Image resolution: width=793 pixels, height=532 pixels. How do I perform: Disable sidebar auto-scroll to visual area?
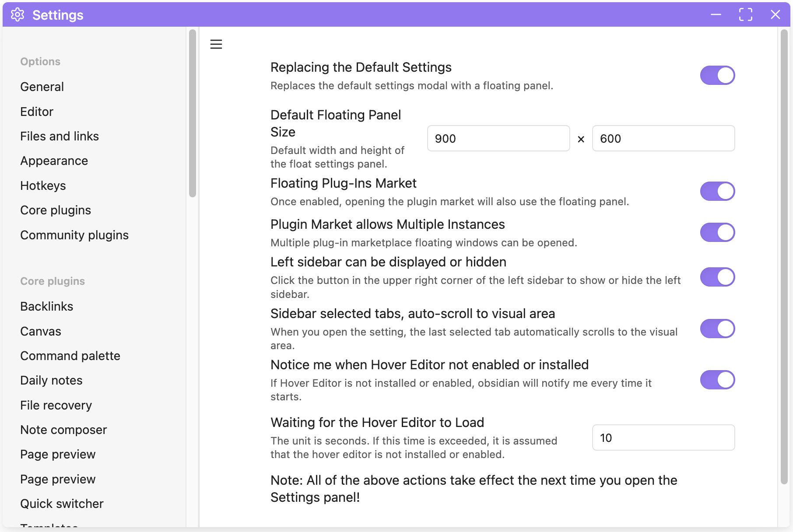717,328
